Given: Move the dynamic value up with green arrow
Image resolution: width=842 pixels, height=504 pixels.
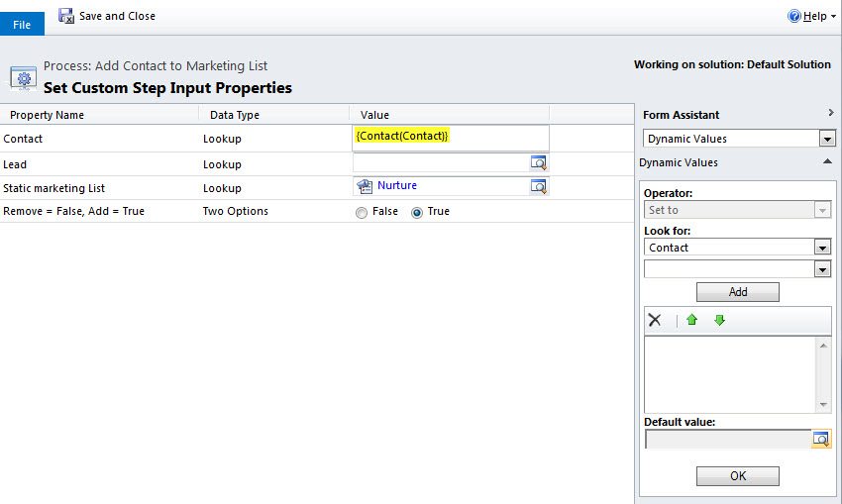Looking at the screenshot, I should [x=691, y=320].
